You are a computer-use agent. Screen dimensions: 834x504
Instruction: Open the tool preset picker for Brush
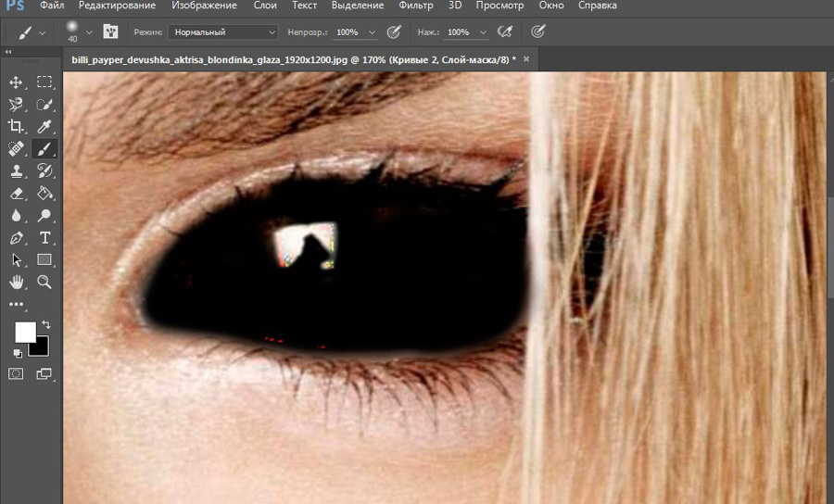pyautogui.click(x=32, y=32)
